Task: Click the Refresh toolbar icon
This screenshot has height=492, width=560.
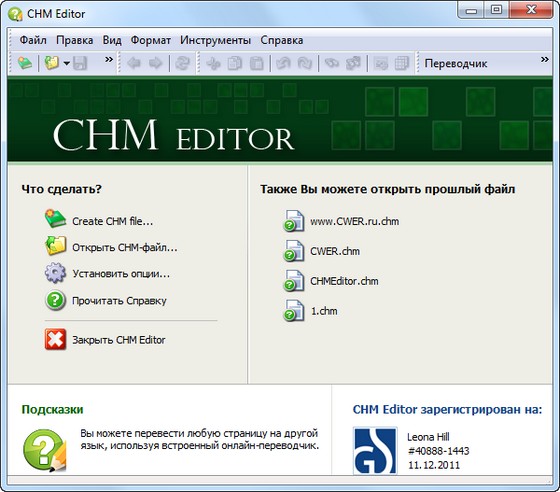Action: (x=182, y=64)
